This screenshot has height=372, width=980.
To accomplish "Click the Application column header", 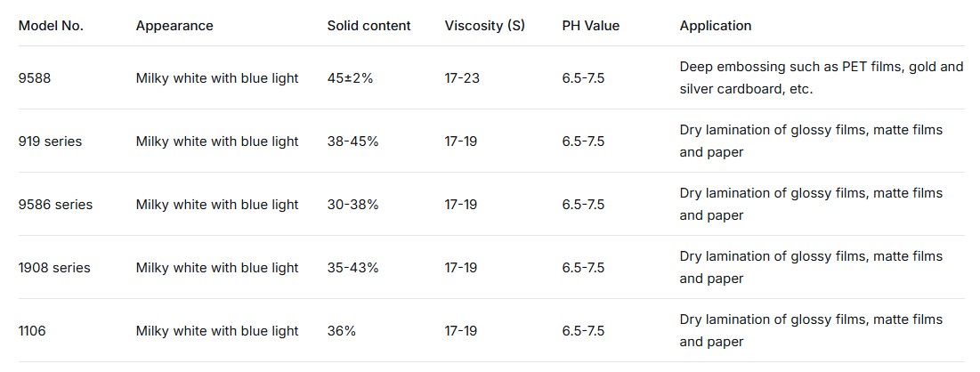I will tap(715, 26).
